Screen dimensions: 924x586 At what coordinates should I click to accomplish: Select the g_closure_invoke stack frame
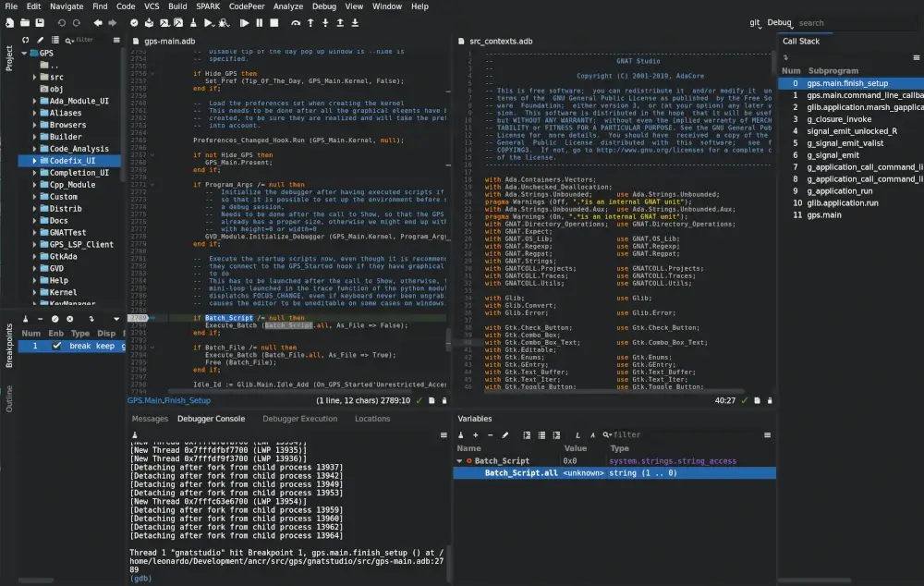pyautogui.click(x=851, y=119)
